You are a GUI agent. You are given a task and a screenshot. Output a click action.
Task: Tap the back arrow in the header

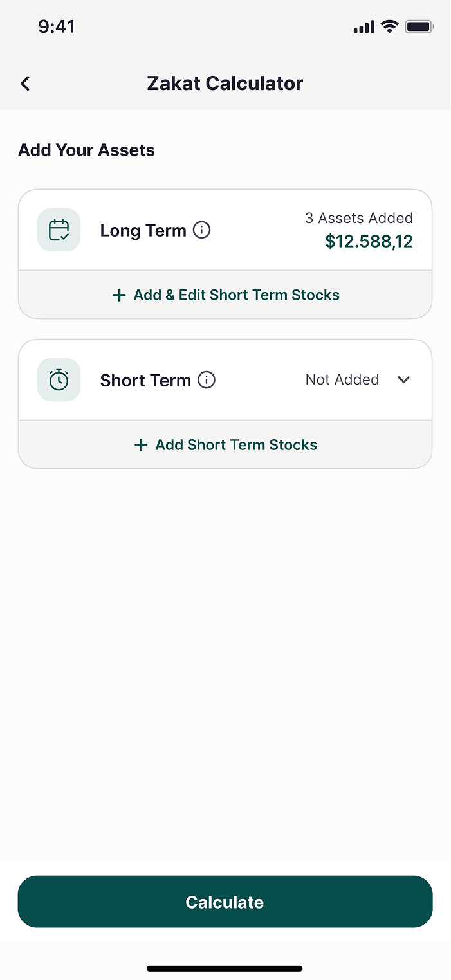point(25,84)
